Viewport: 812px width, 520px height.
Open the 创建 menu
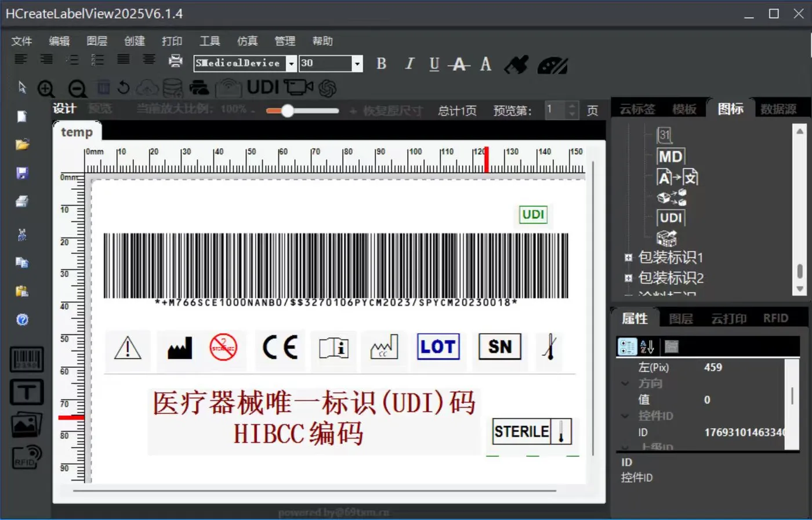pyautogui.click(x=135, y=41)
